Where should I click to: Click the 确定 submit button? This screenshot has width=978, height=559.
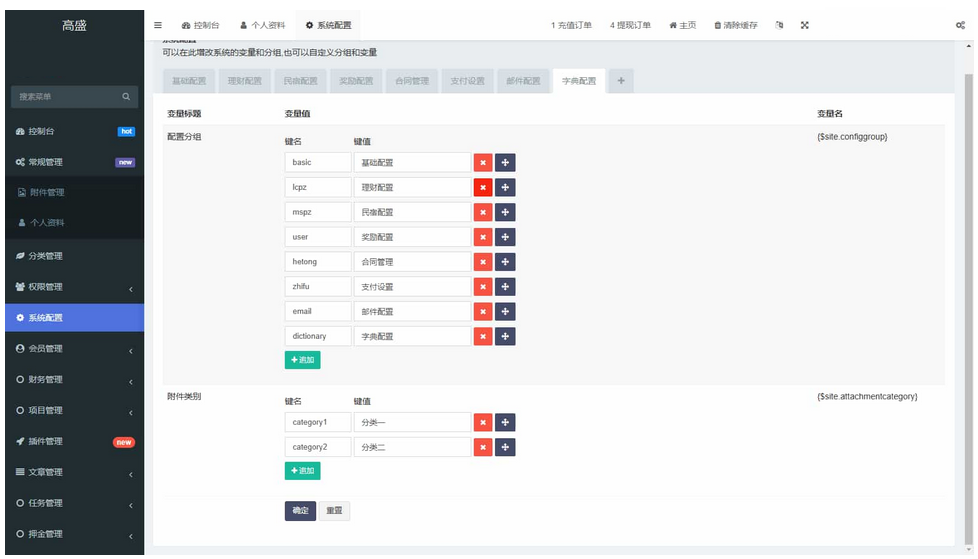click(x=300, y=511)
